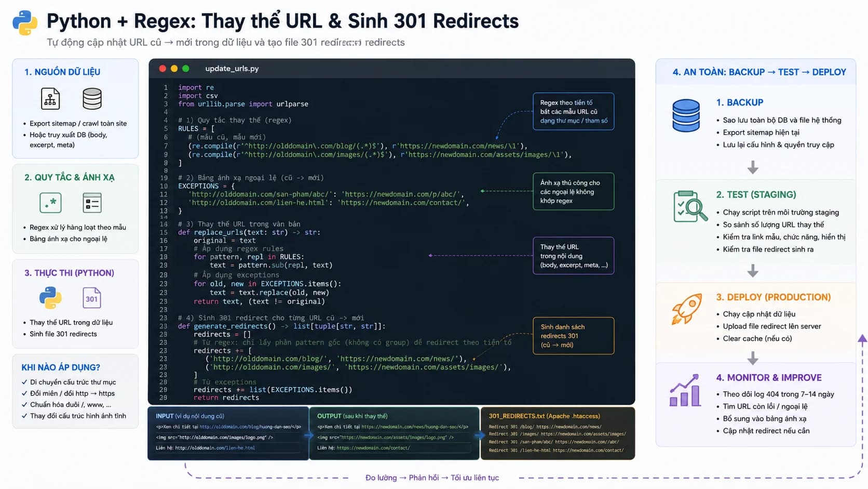
Task: Click the return redirects code line
Action: tap(226, 398)
